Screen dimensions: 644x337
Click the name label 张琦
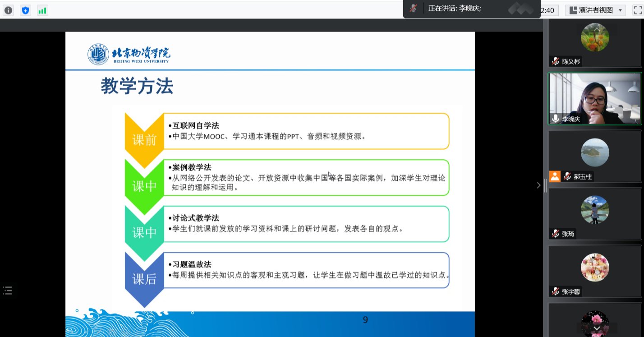click(568, 234)
